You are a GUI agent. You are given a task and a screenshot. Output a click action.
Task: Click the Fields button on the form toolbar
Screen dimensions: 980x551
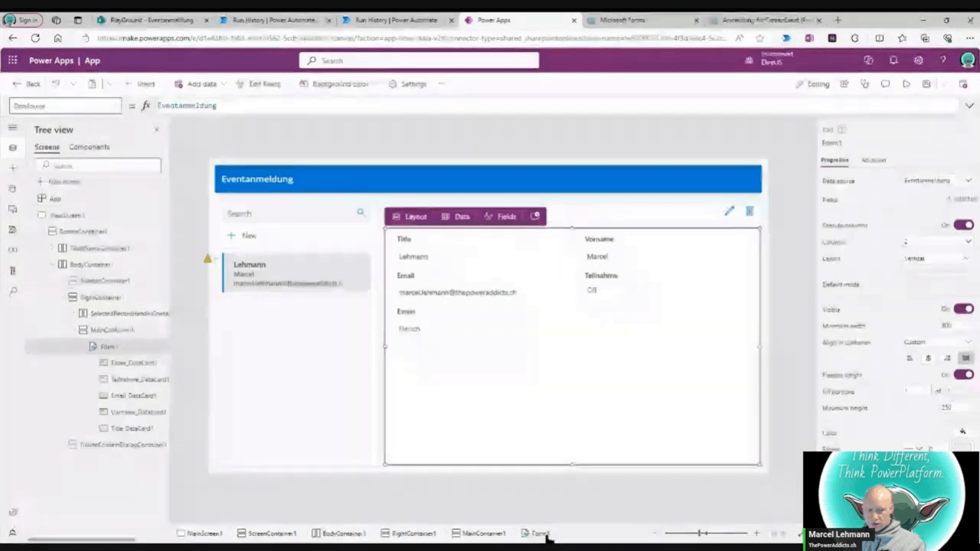click(x=500, y=217)
